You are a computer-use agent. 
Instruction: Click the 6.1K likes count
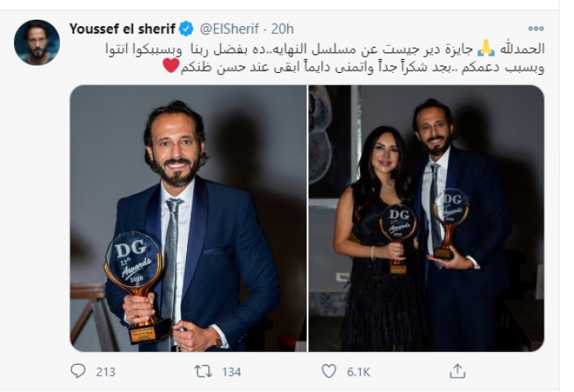[358, 372]
